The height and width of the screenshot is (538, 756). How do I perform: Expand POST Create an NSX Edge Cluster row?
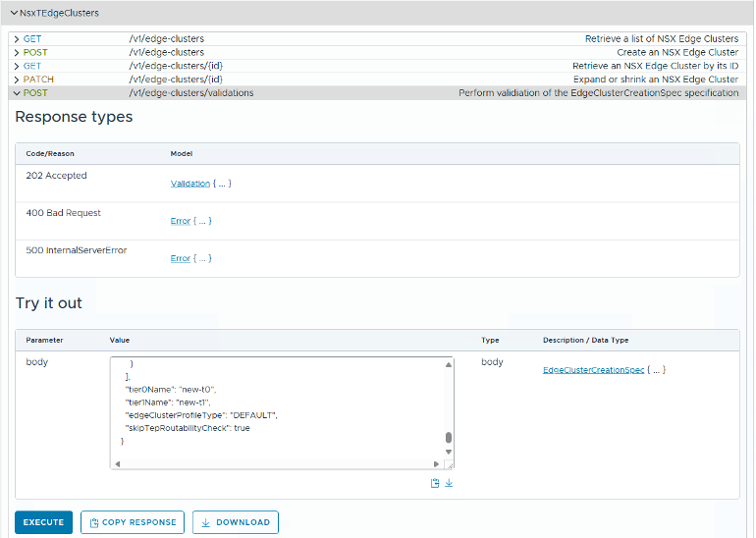pyautogui.click(x=17, y=52)
